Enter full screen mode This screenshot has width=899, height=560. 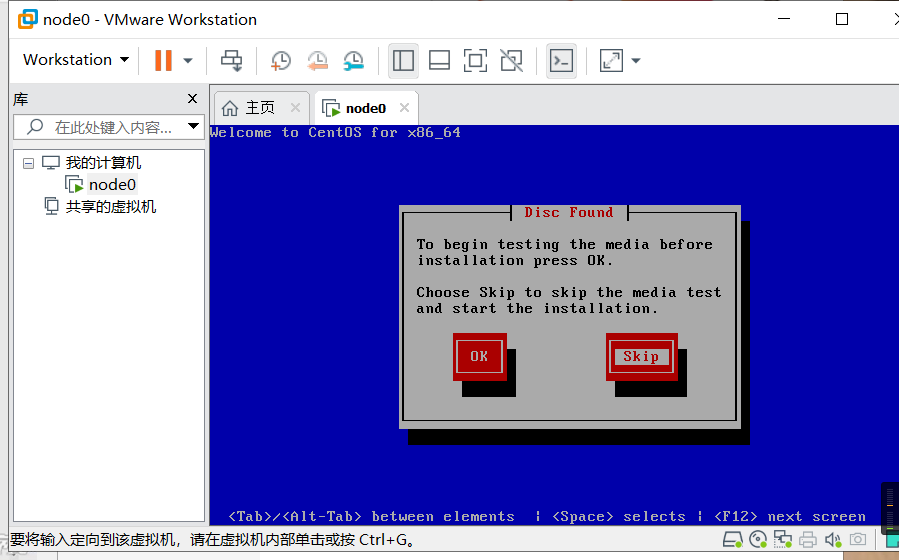(x=475, y=60)
